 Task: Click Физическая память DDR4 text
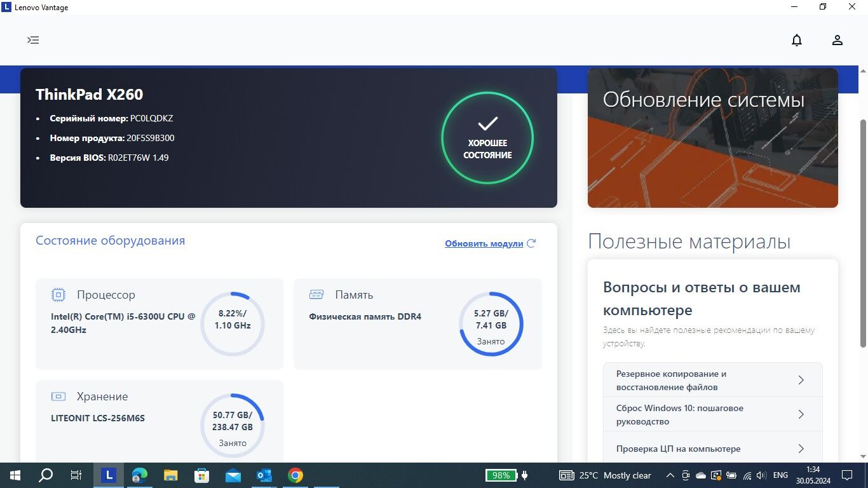pyautogui.click(x=365, y=316)
